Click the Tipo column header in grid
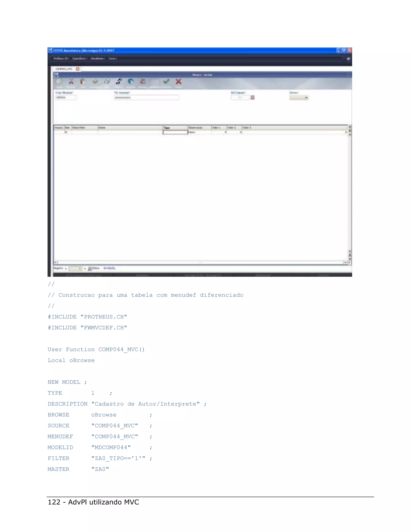The width and height of the screenshot is (411, 532). coord(175,128)
